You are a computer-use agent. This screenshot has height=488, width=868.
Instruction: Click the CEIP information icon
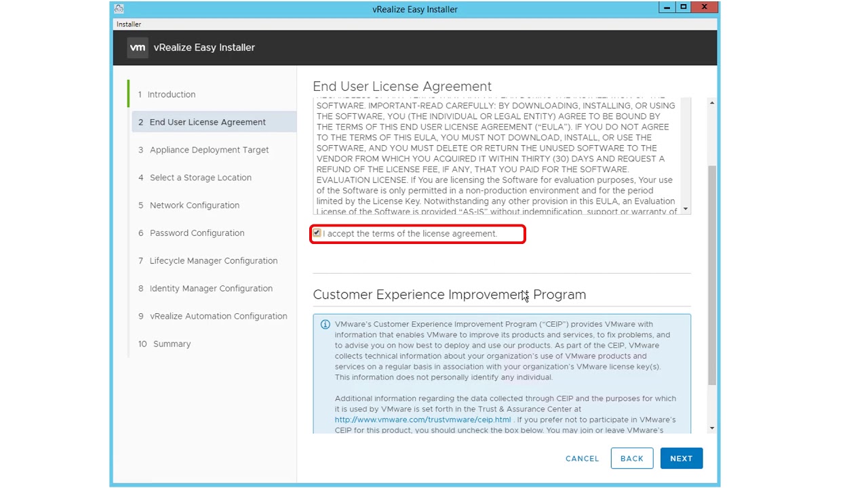pos(325,325)
